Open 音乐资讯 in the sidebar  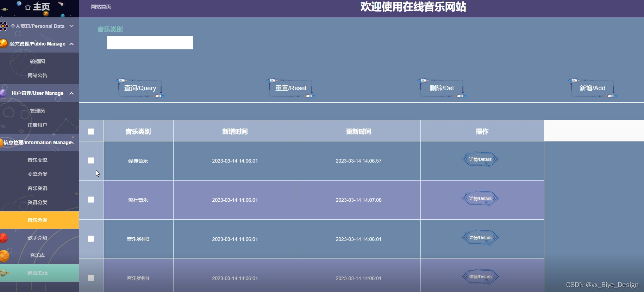pyautogui.click(x=37, y=188)
